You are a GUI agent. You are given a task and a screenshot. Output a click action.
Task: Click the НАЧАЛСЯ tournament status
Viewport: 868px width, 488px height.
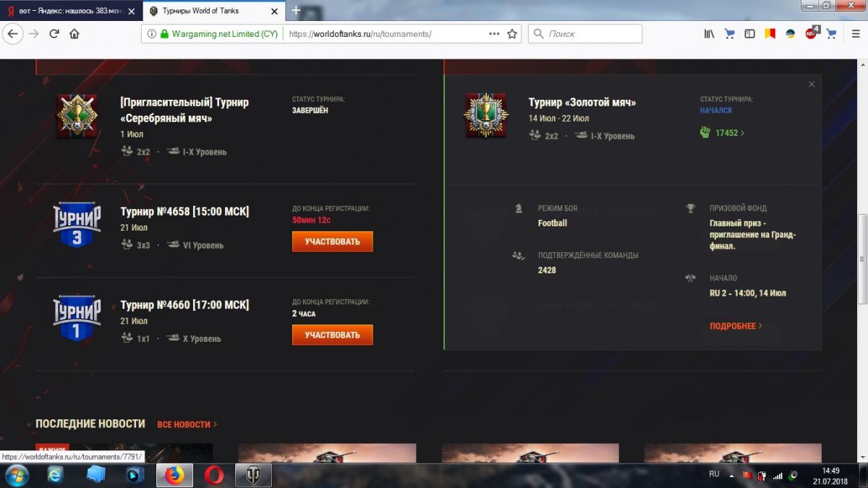tap(716, 111)
